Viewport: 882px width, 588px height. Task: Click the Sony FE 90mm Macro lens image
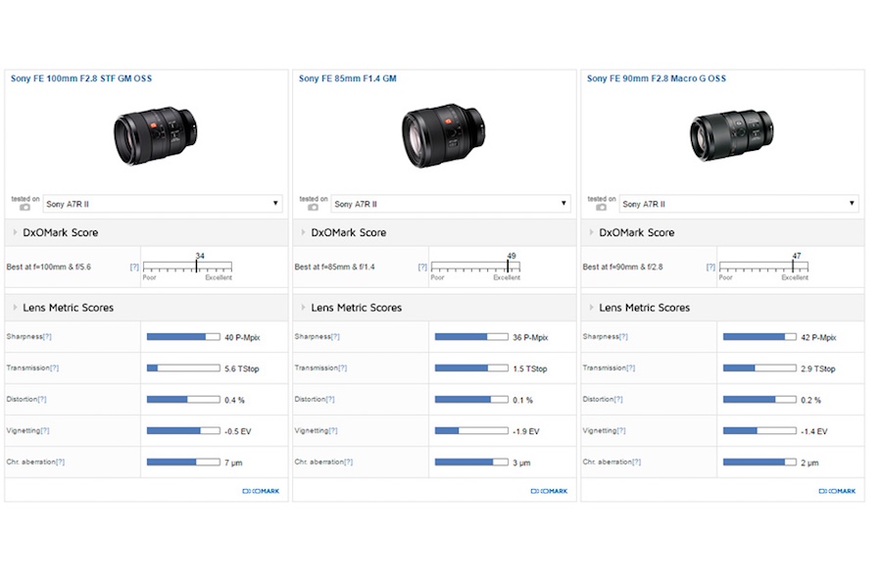(731, 135)
